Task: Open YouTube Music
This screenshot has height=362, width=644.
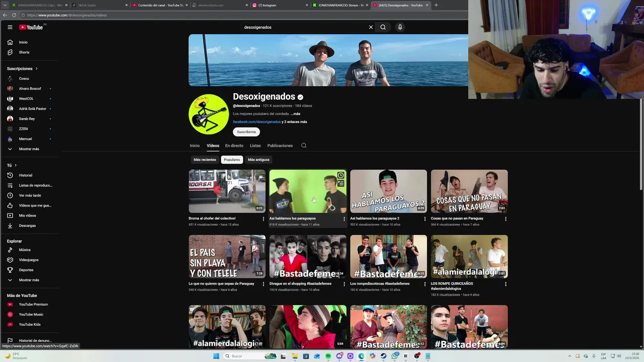Action: [30, 314]
